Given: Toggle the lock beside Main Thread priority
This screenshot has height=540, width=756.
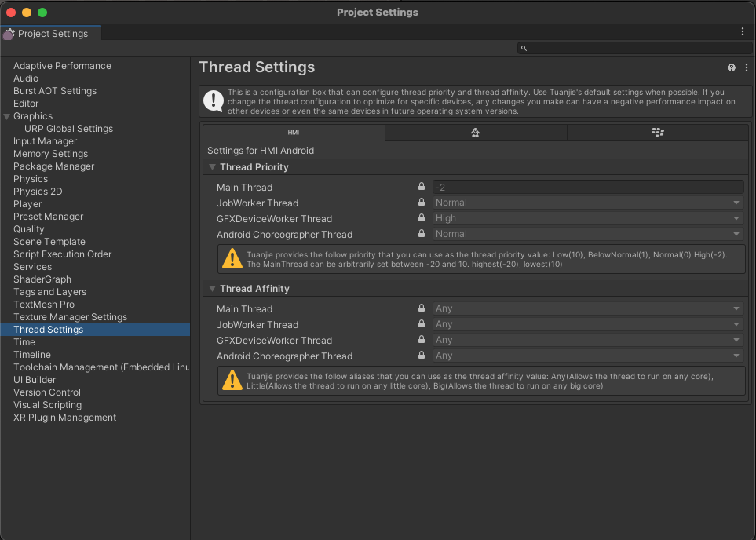Looking at the screenshot, I should pos(421,186).
